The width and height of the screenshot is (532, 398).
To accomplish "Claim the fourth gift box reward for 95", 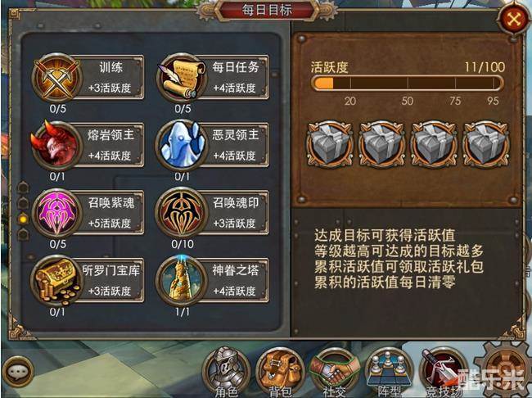I will coord(486,144).
